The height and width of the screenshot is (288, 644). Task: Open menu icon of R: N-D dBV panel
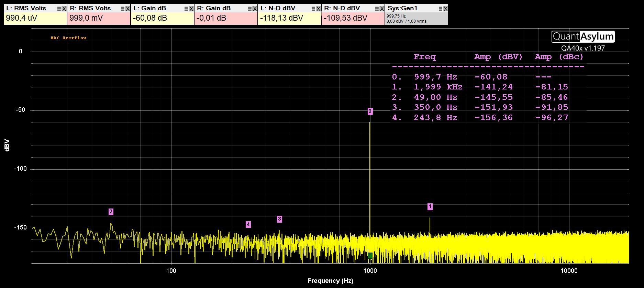click(x=377, y=9)
